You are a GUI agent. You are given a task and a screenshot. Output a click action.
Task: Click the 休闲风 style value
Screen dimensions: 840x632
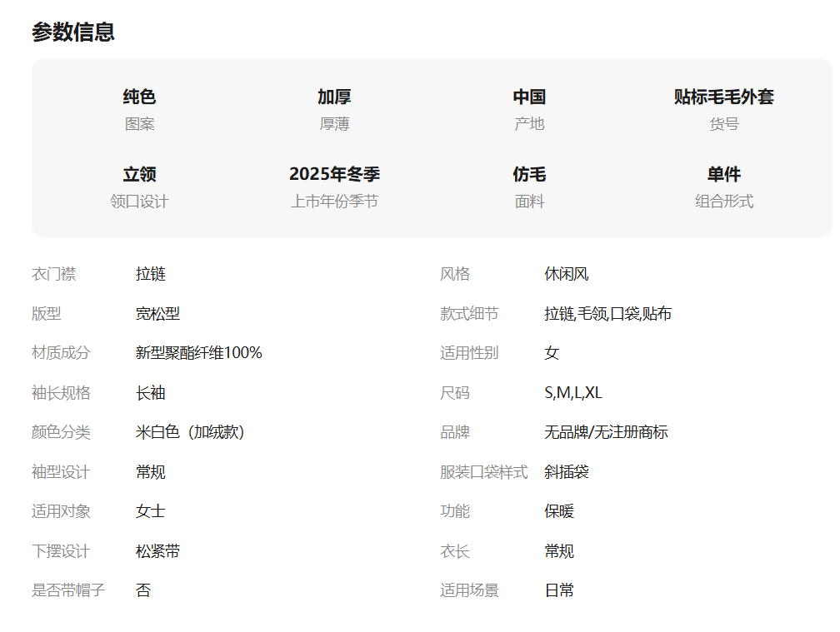(567, 274)
